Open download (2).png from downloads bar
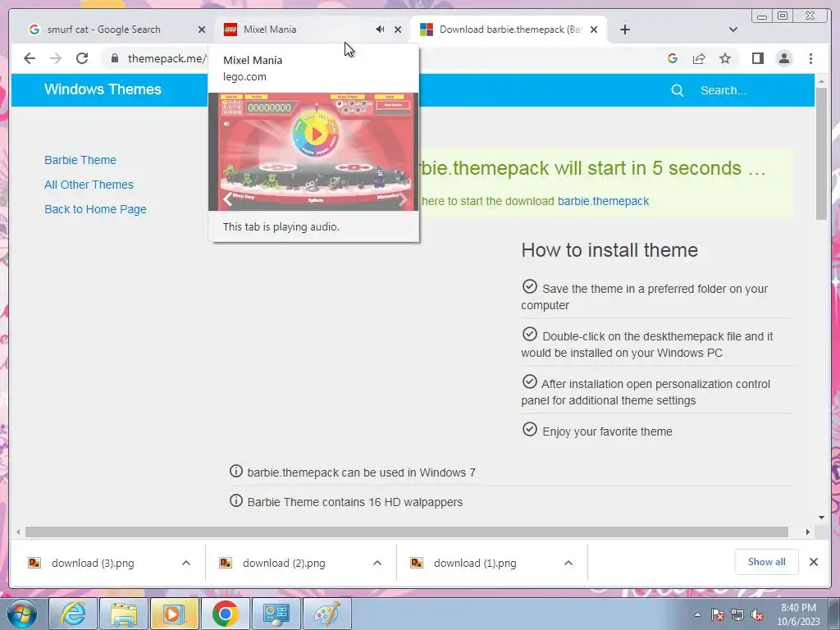This screenshot has height=630, width=840. (x=284, y=563)
